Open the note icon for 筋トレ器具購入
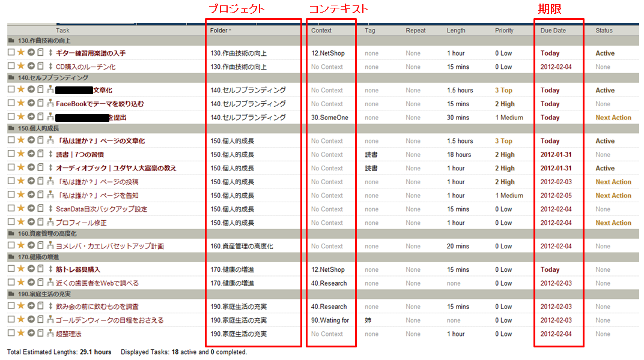 coord(40,269)
